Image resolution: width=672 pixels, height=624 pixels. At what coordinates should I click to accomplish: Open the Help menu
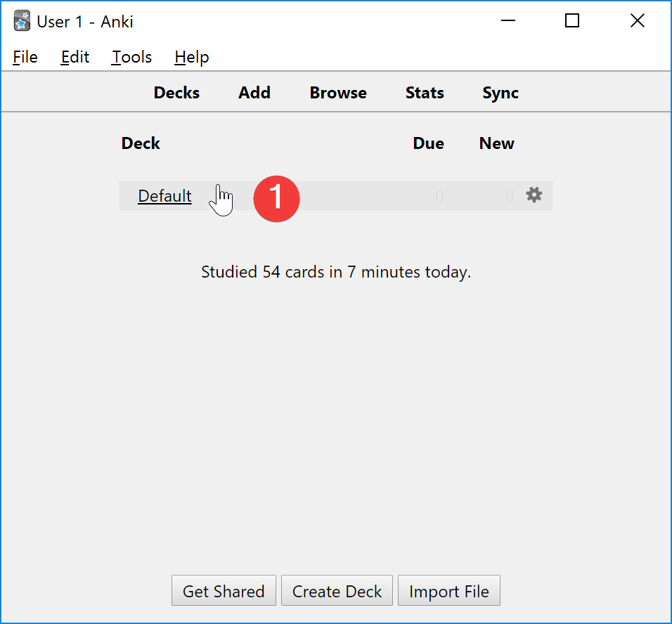pos(192,57)
